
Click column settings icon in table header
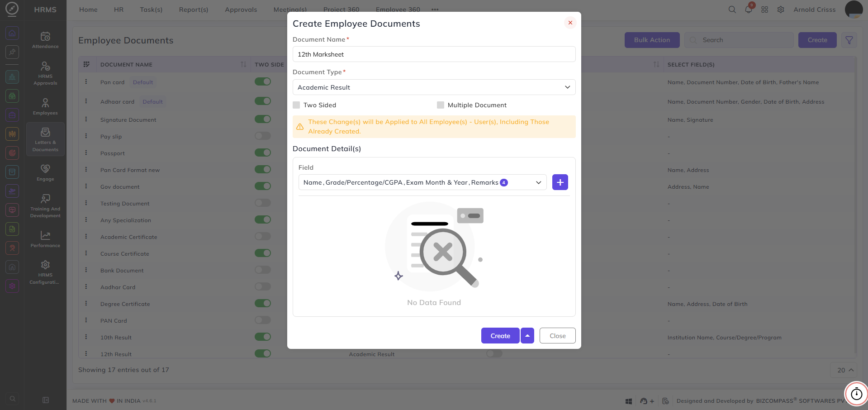pyautogui.click(x=86, y=64)
